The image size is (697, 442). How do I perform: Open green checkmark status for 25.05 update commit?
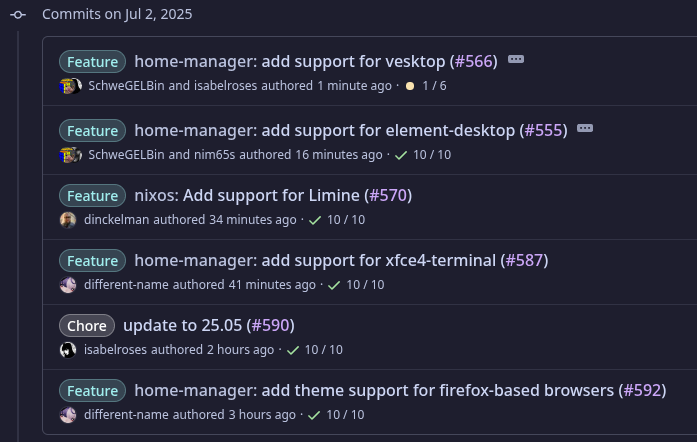293,350
